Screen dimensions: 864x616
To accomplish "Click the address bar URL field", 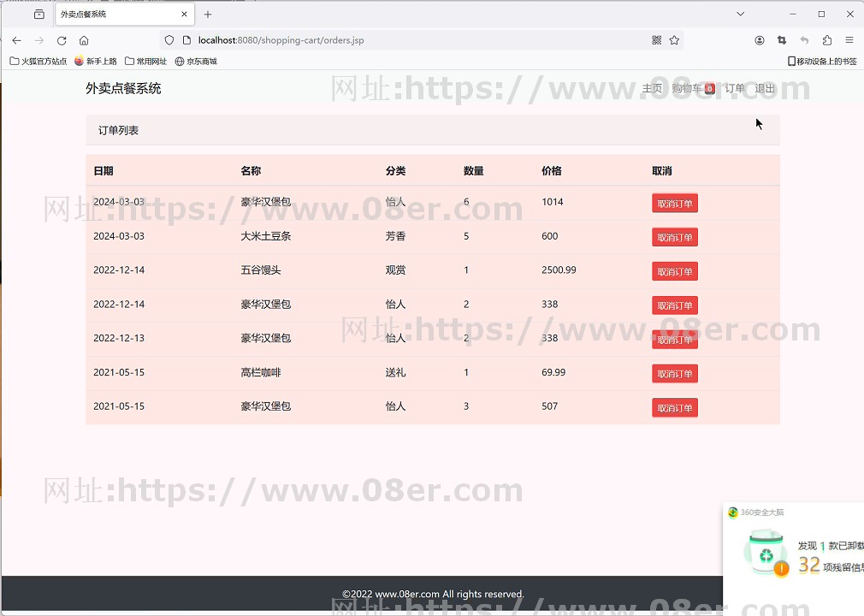I will 422,40.
